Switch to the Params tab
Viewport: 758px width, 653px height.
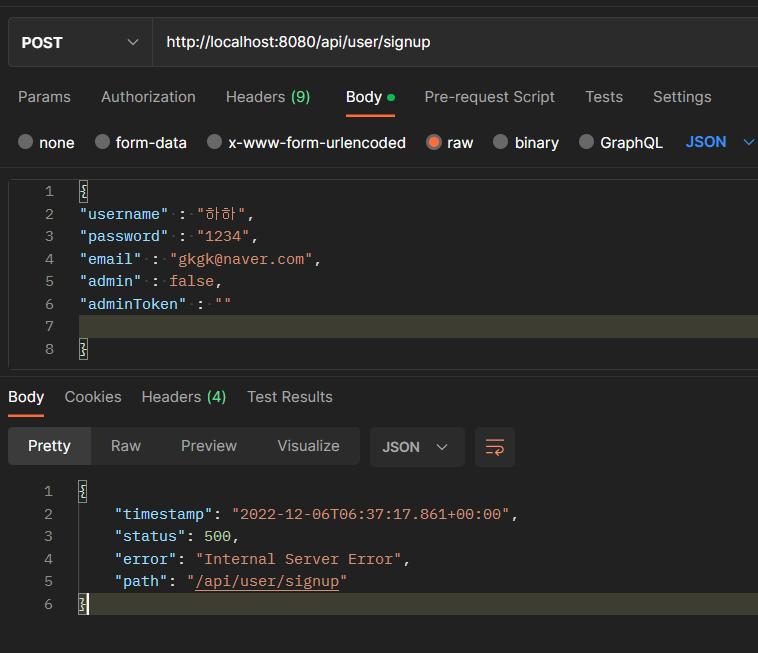coord(44,97)
